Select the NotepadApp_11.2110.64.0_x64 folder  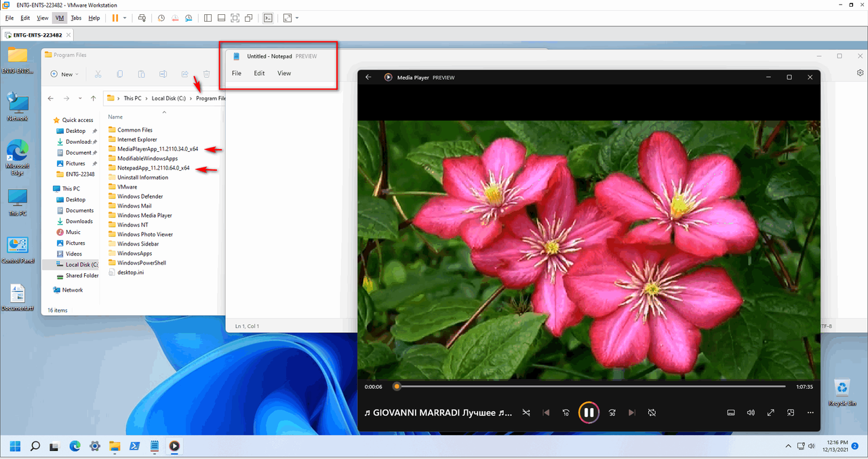point(153,167)
